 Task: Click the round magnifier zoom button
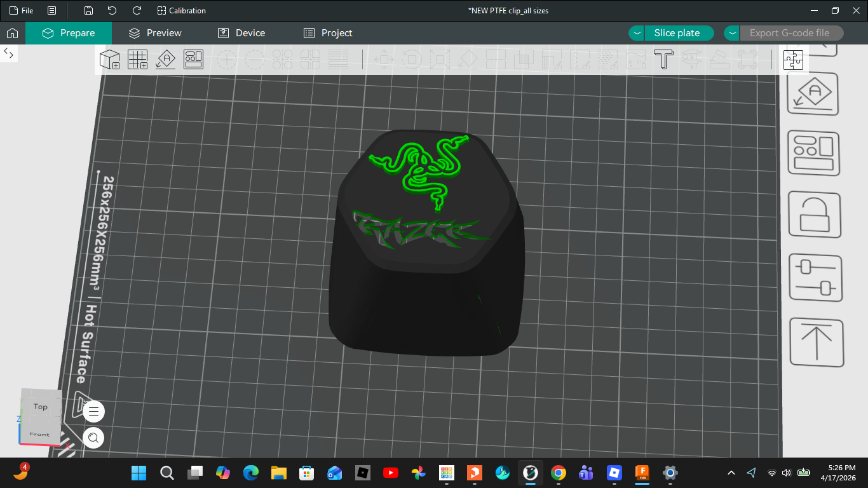tap(94, 437)
